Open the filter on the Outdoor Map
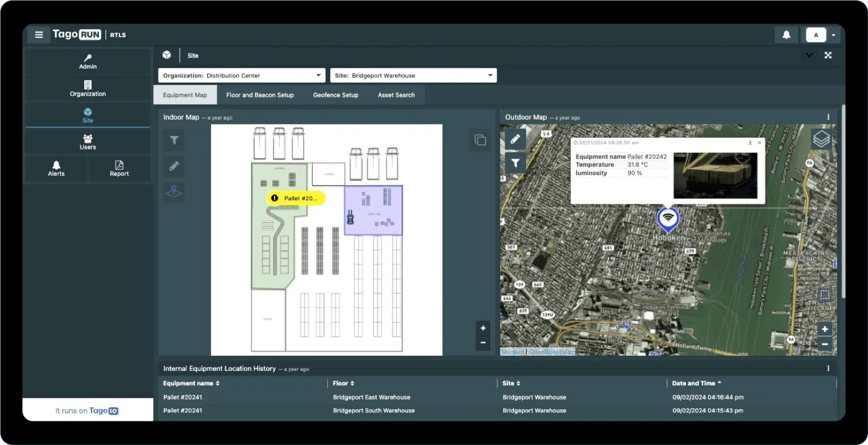 (515, 163)
